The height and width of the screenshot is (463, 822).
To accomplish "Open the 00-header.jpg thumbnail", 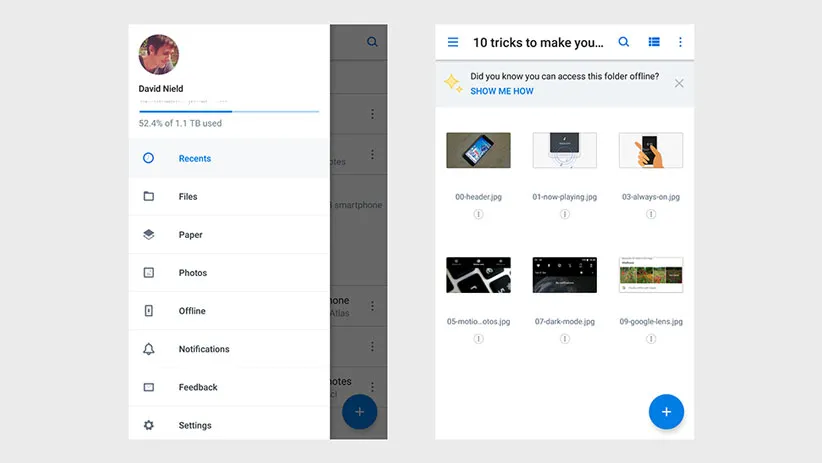I will click(478, 151).
